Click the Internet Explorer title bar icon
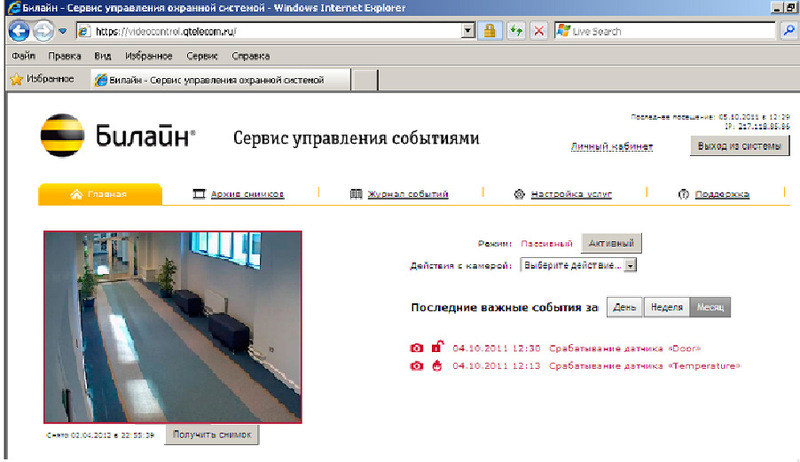This screenshot has height=462, width=800. (14, 8)
